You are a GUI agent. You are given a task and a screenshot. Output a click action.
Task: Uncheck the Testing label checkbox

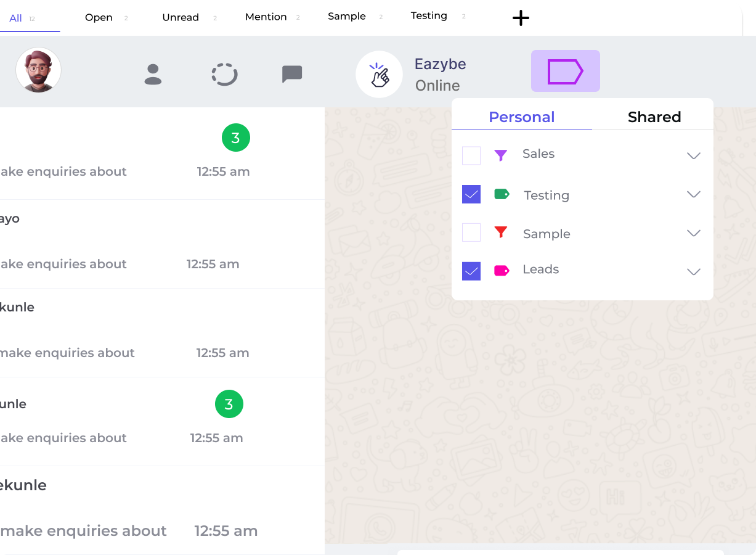471,194
